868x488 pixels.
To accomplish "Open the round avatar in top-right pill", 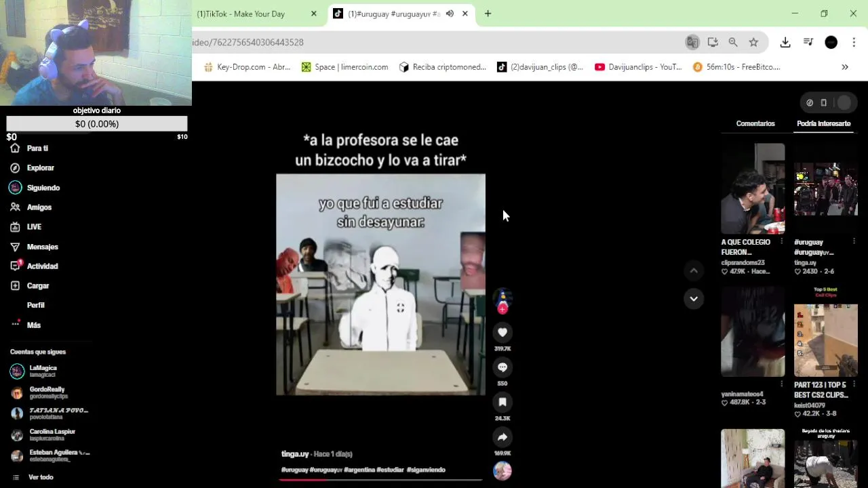I will (844, 103).
